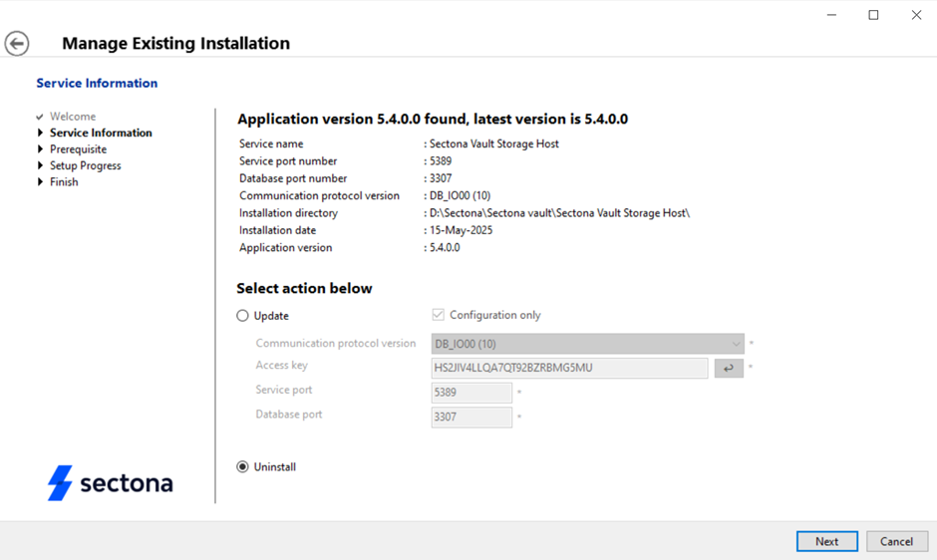Click the Database port field

471,418
